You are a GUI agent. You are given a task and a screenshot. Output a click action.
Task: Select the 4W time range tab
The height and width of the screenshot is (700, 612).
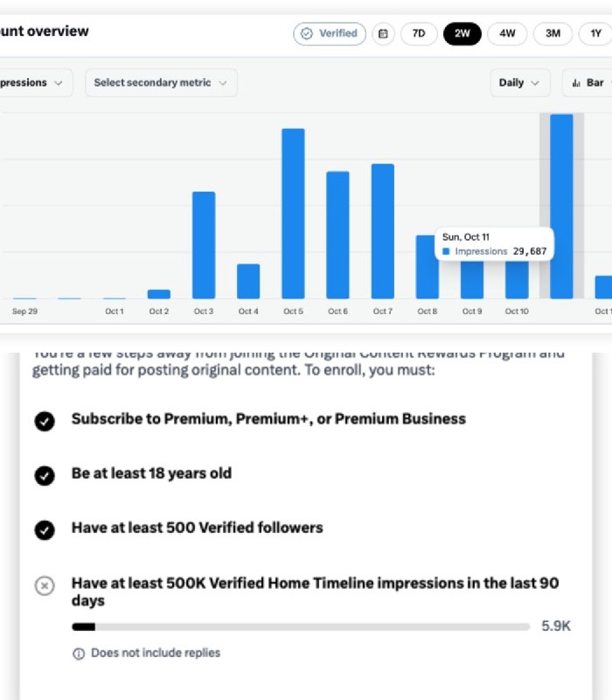507,34
